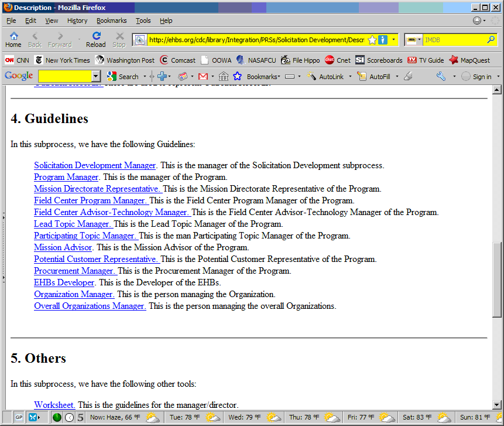The height and width of the screenshot is (426, 504).
Task: Open the Bookmarks menu in menu bar
Action: (112, 21)
